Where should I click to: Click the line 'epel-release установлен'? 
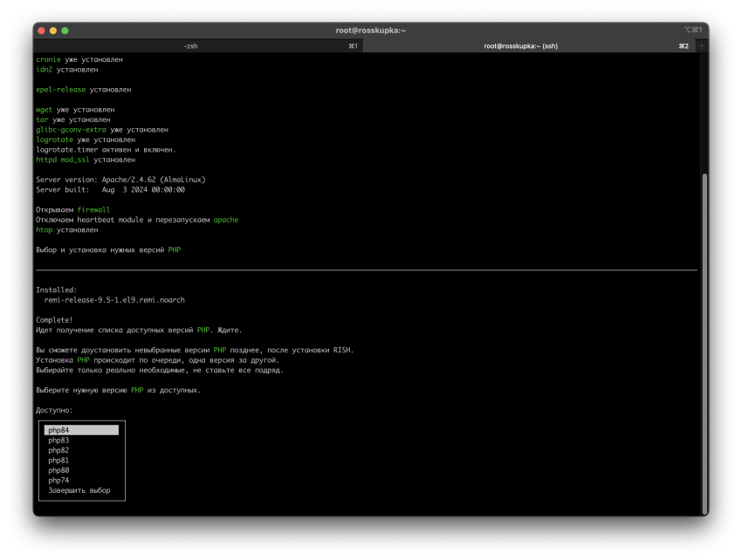83,89
